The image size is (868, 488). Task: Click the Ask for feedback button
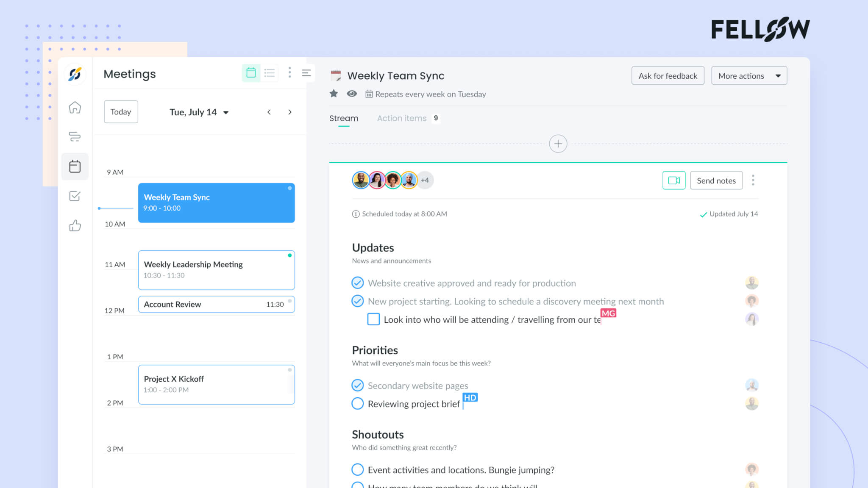(x=667, y=76)
